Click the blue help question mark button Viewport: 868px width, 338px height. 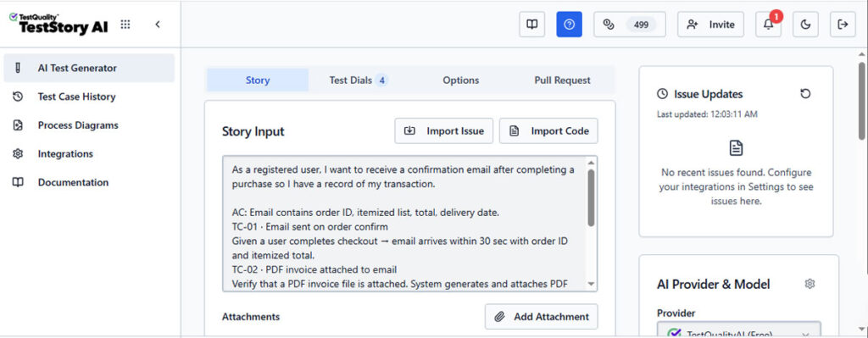coord(569,25)
